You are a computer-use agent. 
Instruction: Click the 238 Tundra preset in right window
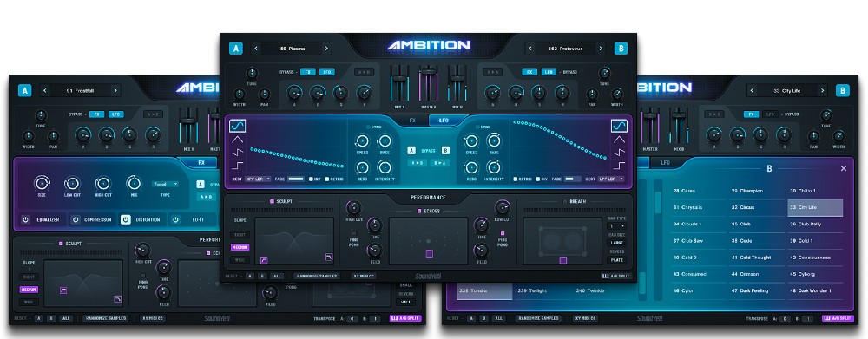tap(485, 290)
